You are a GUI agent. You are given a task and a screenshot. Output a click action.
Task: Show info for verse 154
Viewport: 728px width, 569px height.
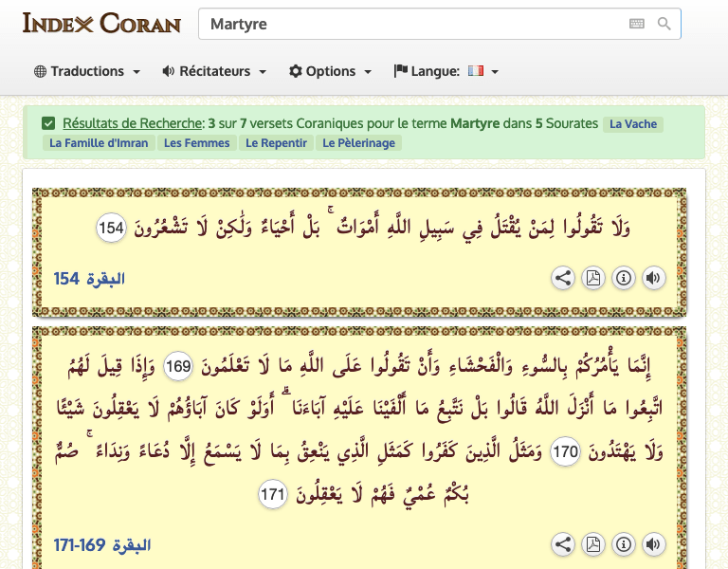[x=624, y=278]
